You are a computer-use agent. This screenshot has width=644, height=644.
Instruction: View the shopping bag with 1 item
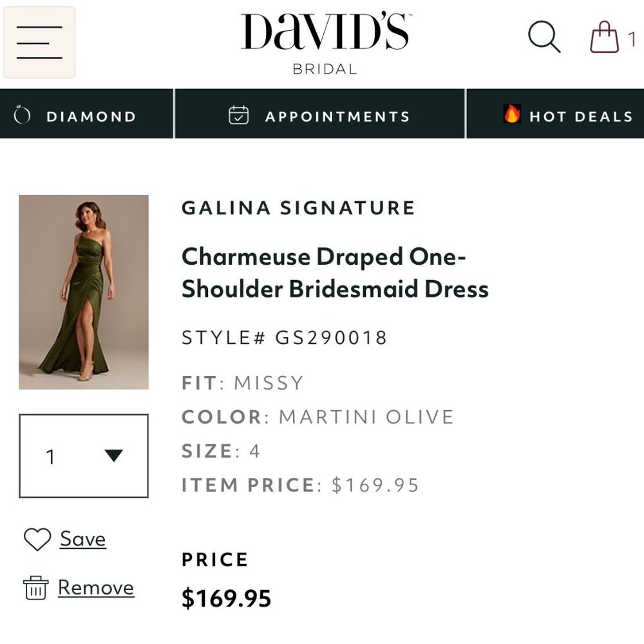tap(606, 37)
